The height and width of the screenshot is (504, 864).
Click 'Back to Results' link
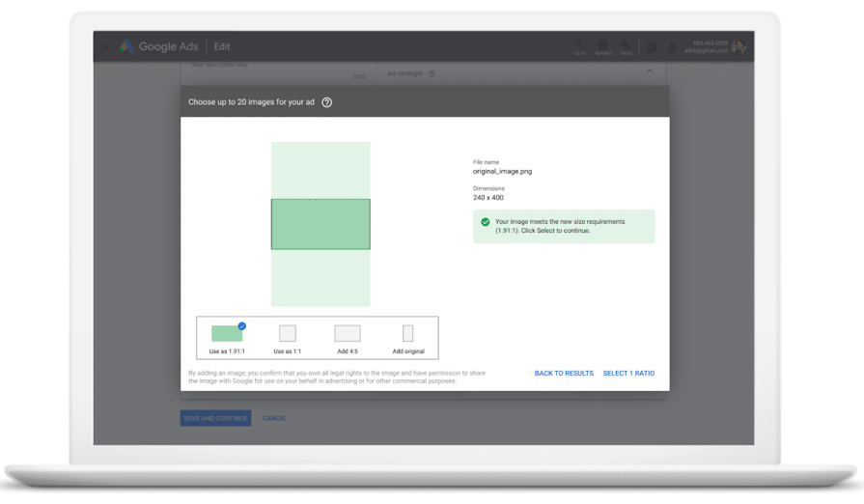(564, 374)
